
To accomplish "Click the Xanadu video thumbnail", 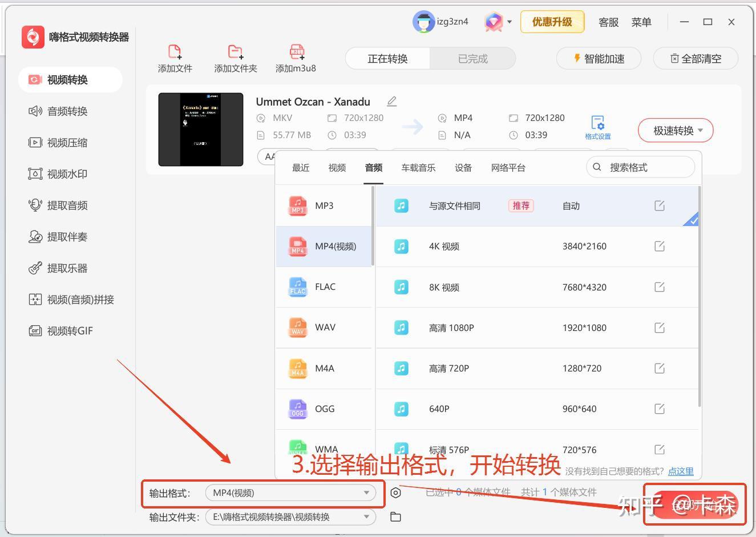I will click(201, 130).
